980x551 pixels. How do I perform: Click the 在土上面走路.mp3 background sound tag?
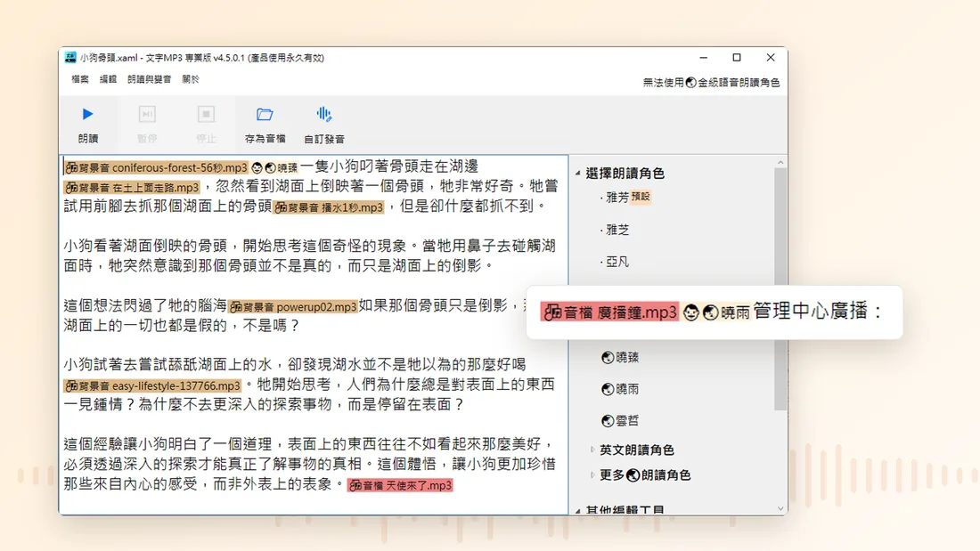point(132,188)
